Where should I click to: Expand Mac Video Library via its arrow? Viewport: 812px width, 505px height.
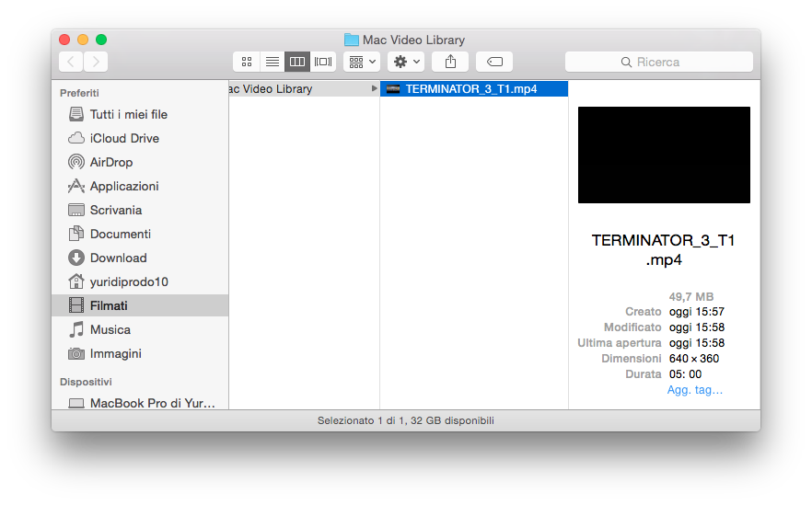point(374,89)
